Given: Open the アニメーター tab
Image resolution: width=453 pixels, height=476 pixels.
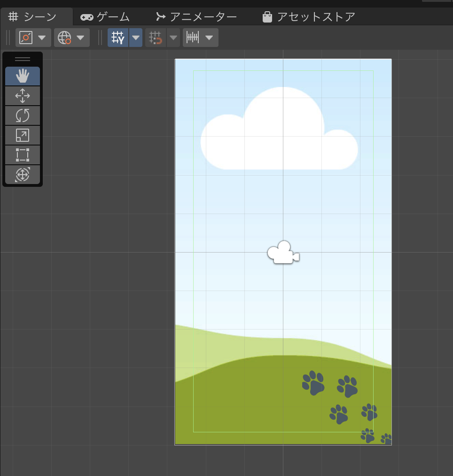Looking at the screenshot, I should (x=196, y=17).
